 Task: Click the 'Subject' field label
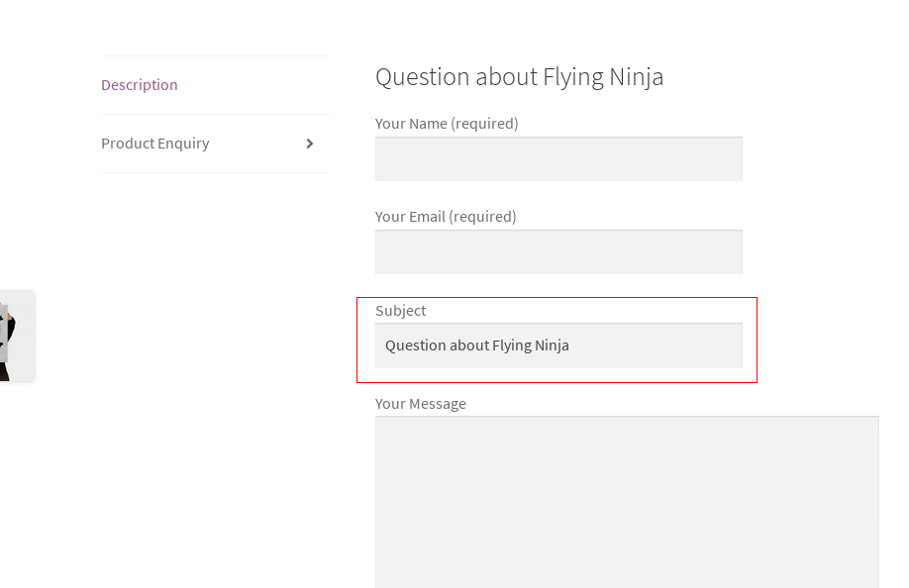400,311
